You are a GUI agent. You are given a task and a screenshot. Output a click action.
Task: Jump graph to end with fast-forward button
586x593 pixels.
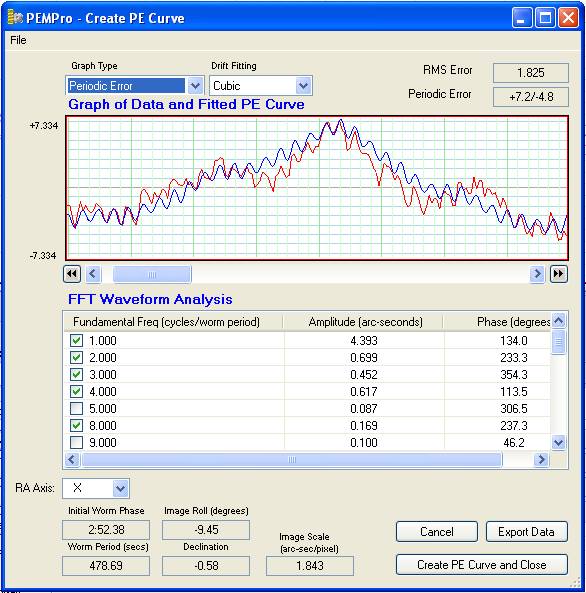(559, 273)
